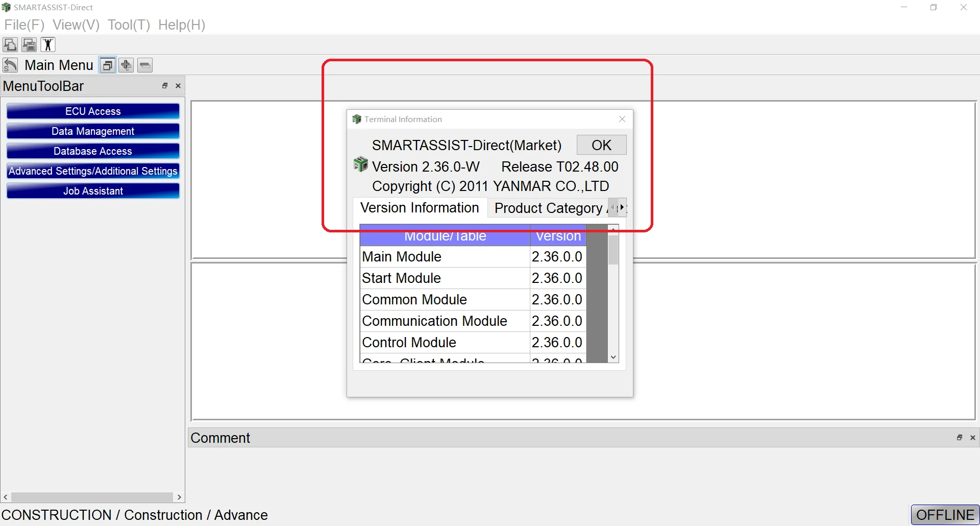This screenshot has height=526, width=980.
Task: Open the Tool(T) menu
Action: pos(129,25)
